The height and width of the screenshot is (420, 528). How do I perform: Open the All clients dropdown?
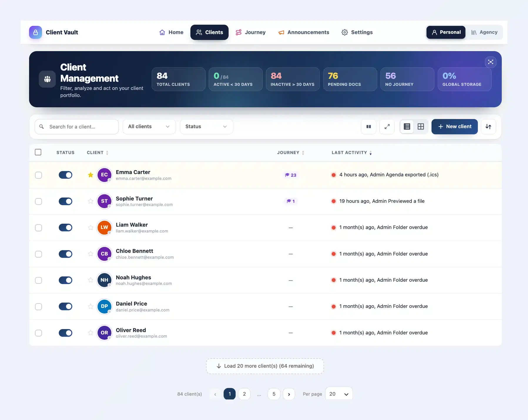coord(149,126)
